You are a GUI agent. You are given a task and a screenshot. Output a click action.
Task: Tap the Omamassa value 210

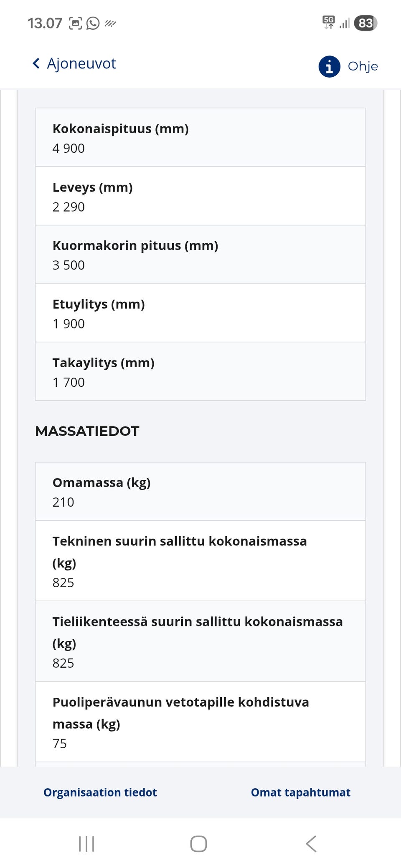pyautogui.click(x=63, y=502)
